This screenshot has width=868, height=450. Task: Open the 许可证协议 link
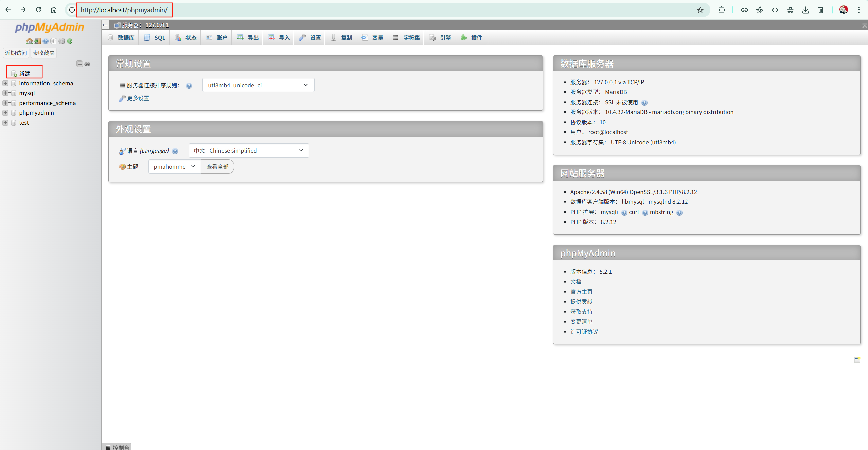pos(584,332)
